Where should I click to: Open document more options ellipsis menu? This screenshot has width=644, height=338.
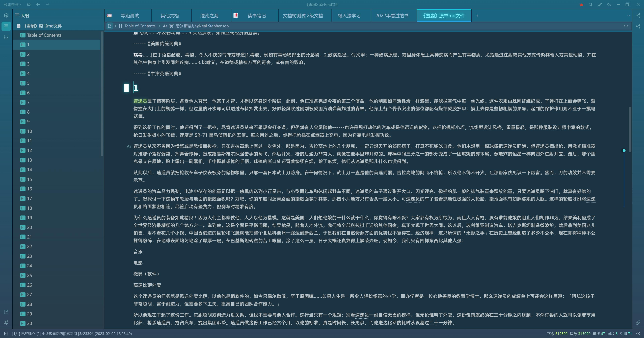point(626,26)
